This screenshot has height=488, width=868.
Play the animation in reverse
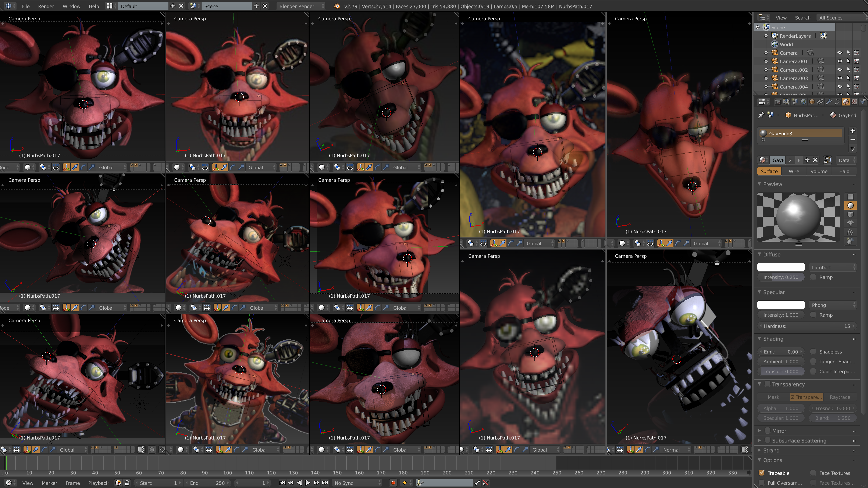click(x=299, y=483)
